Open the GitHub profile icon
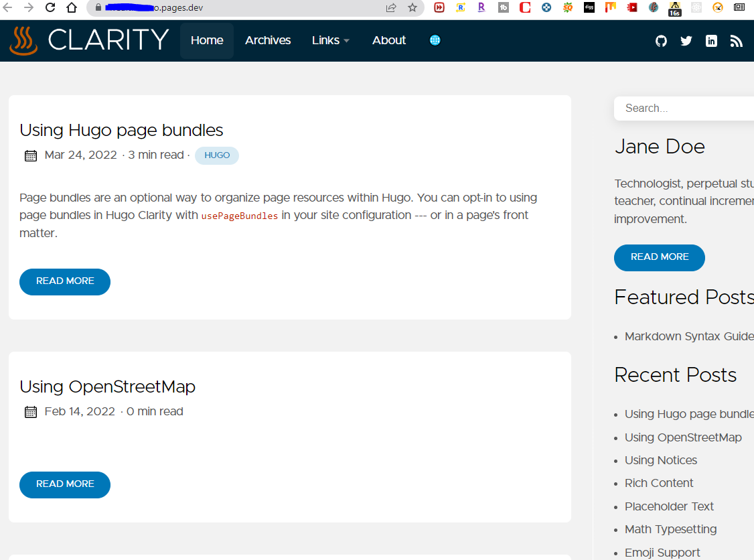The width and height of the screenshot is (754, 560). pyautogui.click(x=661, y=41)
